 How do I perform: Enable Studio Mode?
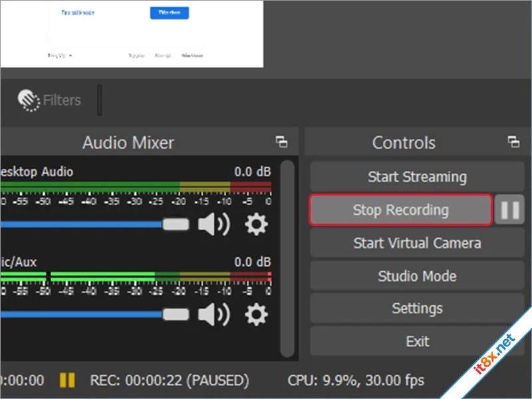click(417, 276)
